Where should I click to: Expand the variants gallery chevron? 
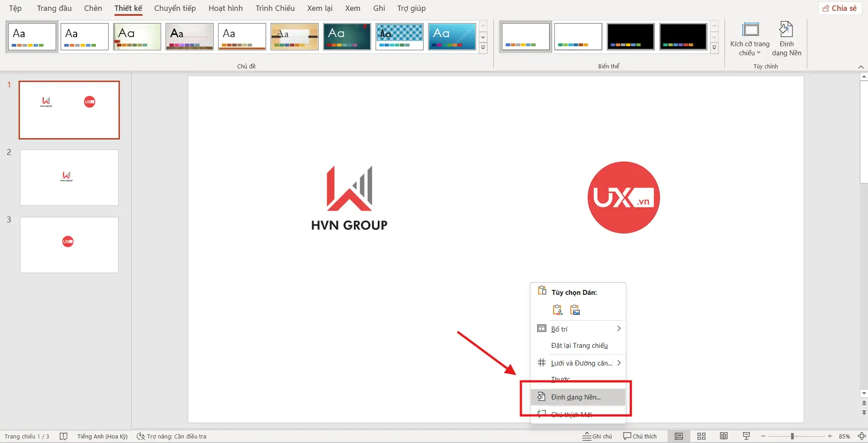click(x=715, y=48)
